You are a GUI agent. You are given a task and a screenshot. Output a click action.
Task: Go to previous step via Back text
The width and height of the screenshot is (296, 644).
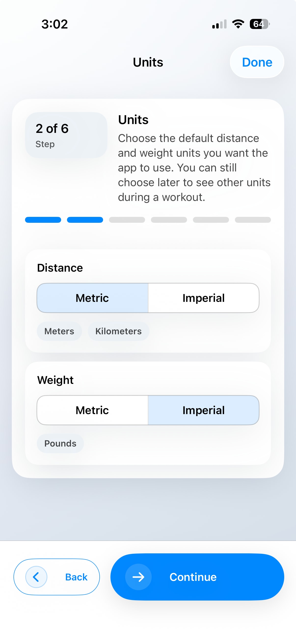[x=76, y=577]
